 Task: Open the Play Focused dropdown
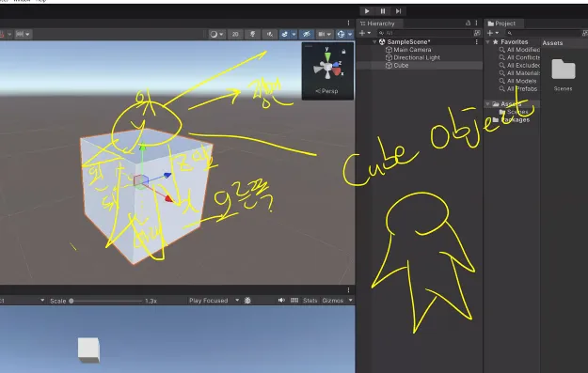tap(215, 301)
